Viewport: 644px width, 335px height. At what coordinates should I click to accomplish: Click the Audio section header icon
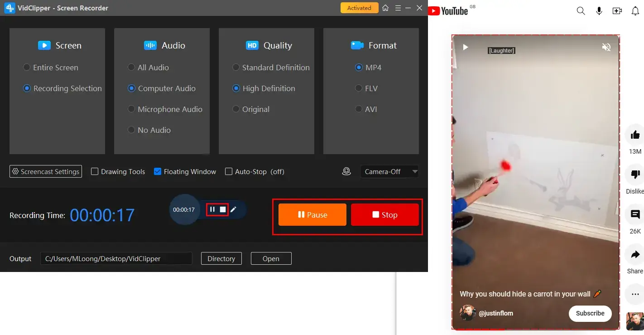[x=150, y=45]
